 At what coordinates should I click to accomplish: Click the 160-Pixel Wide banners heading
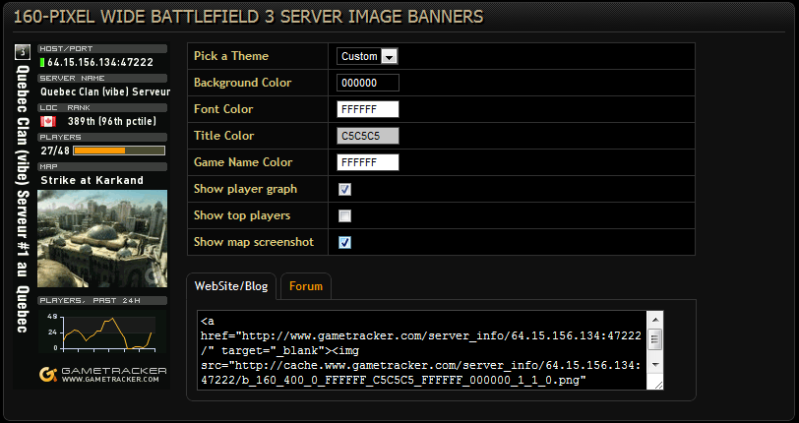[x=248, y=17]
